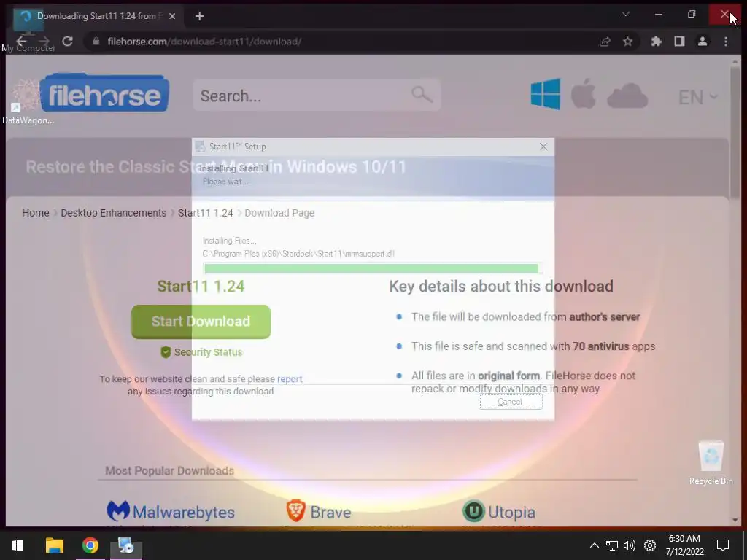Select the Downloading Start11 browser tab
This screenshot has width=747, height=560.
pyautogui.click(x=96, y=16)
